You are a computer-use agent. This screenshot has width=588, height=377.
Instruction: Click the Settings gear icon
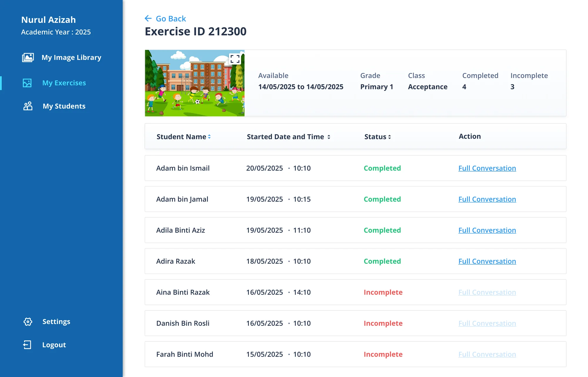tap(28, 322)
